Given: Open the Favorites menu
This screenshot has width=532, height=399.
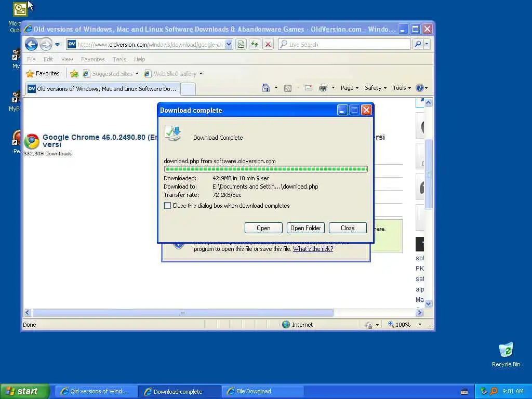Looking at the screenshot, I should click(x=92, y=59).
